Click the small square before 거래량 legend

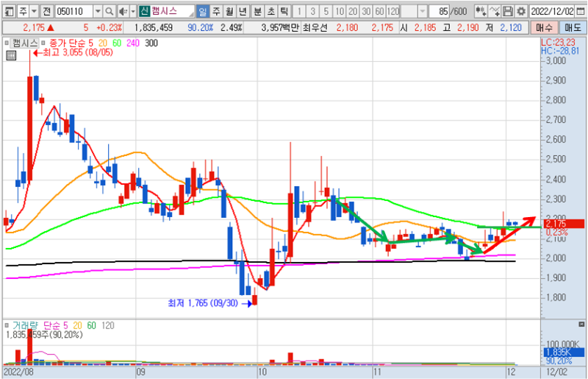pyautogui.click(x=7, y=325)
